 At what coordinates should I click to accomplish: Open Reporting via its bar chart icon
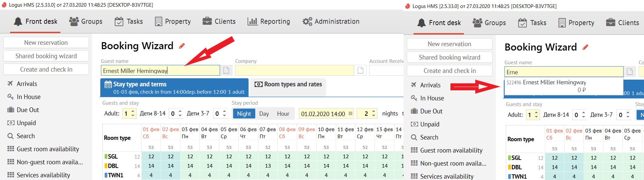tap(252, 21)
